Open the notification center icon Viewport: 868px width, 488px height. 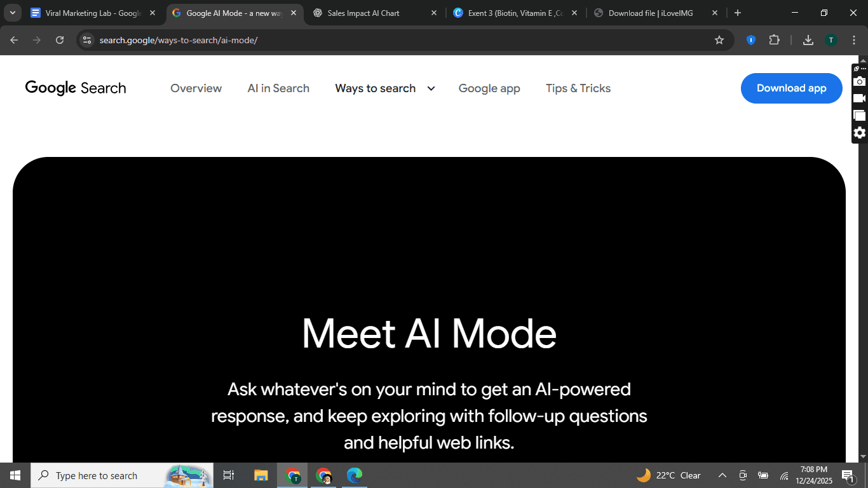click(848, 475)
